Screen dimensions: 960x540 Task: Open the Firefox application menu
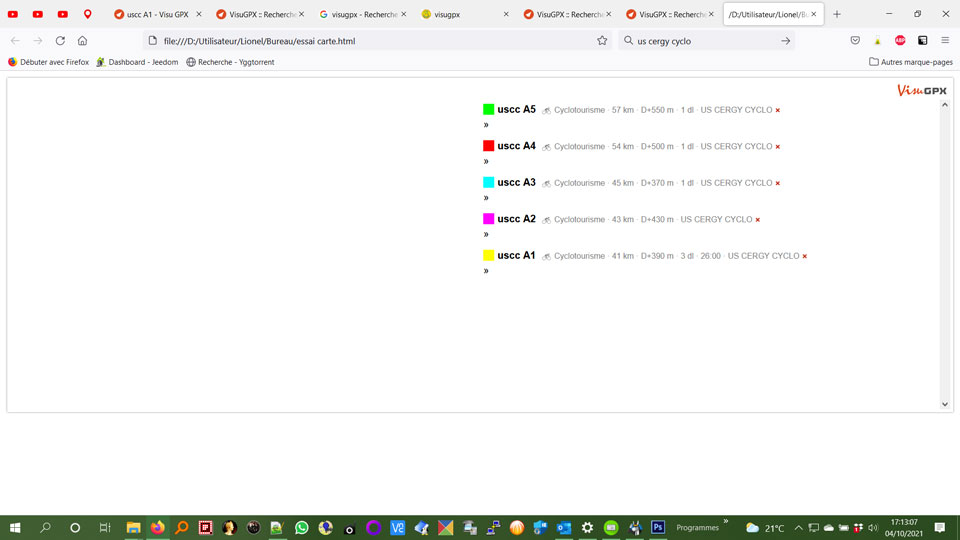[x=944, y=41]
